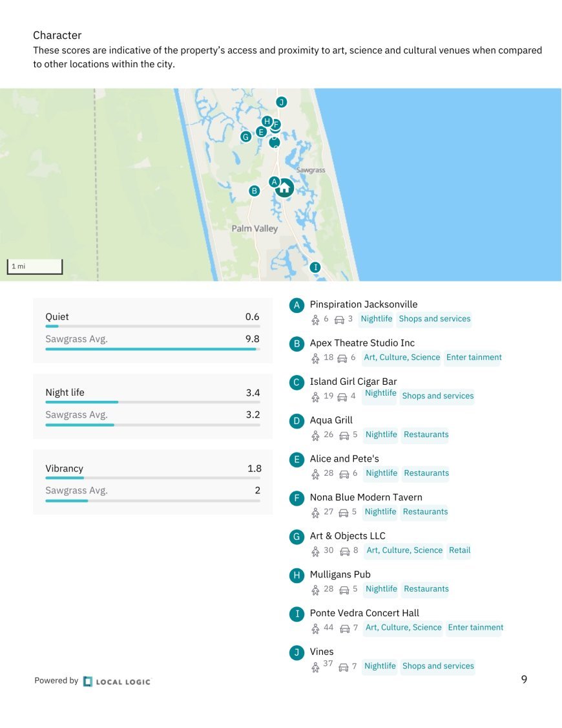Screen dimensions: 562x728
Task: Click Nightlife tag for Mulligans Pub
Action: 381,589
